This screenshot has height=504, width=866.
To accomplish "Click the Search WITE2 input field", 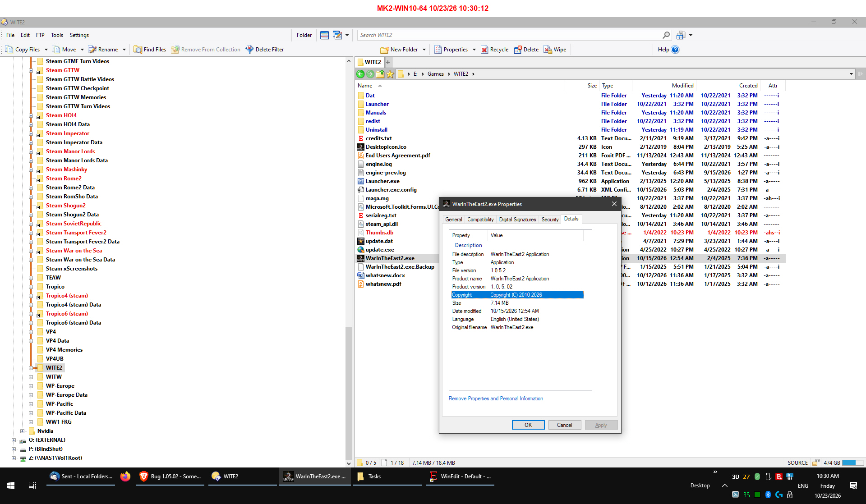I will [x=510, y=35].
